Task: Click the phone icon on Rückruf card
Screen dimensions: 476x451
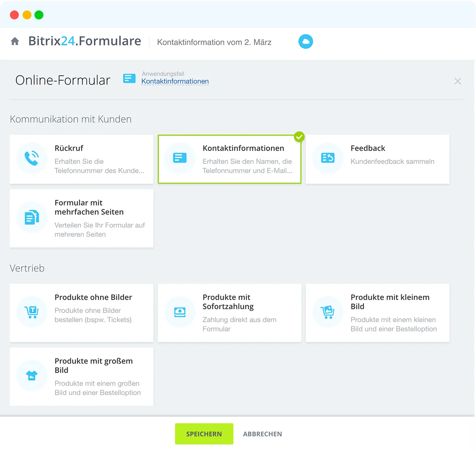Action: (x=32, y=158)
